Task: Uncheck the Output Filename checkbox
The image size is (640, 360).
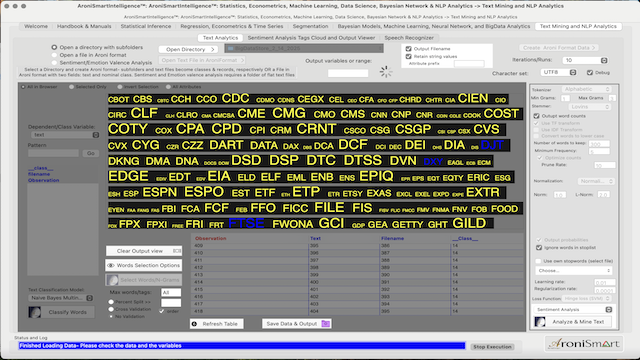Action: [x=409, y=49]
